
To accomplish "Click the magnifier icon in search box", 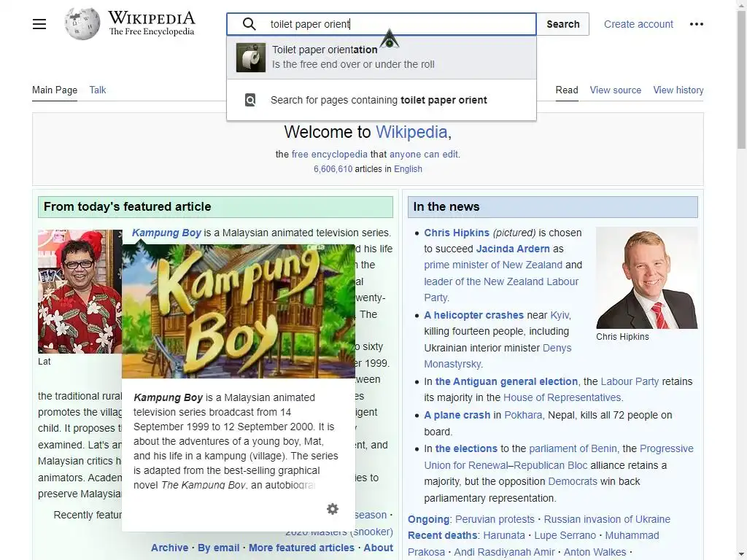I will [x=249, y=24].
